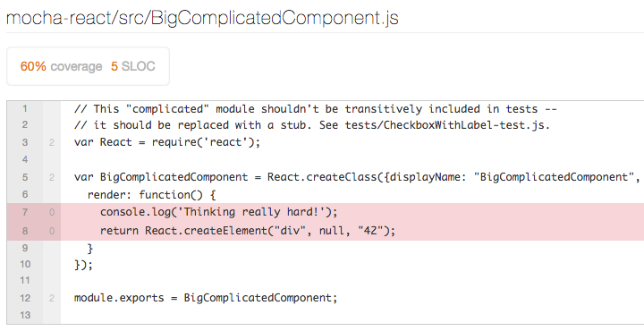The width and height of the screenshot is (644, 331).
Task: Click the 60% coverage statistic
Action: tap(61, 66)
